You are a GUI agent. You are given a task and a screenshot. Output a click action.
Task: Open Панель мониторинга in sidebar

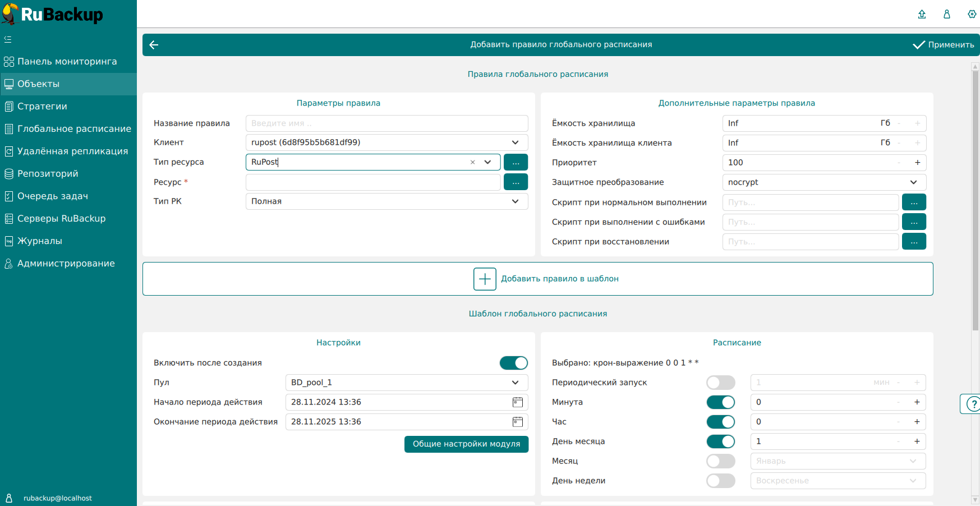68,62
